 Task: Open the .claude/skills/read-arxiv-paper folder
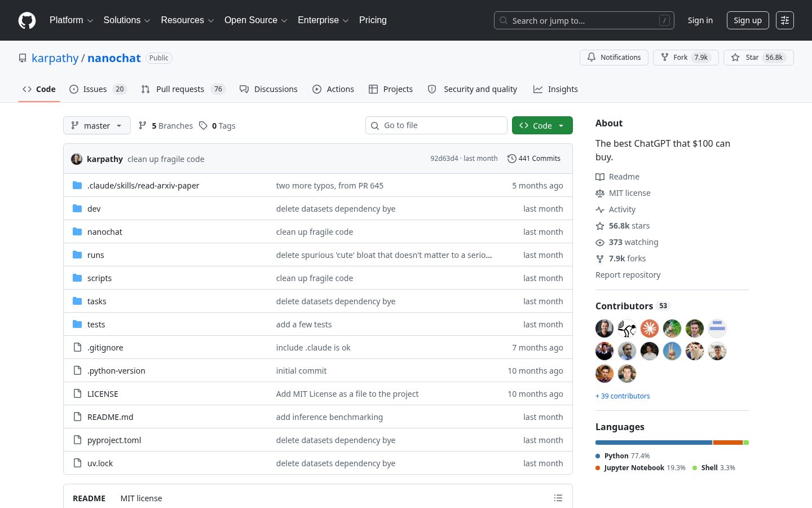click(143, 186)
